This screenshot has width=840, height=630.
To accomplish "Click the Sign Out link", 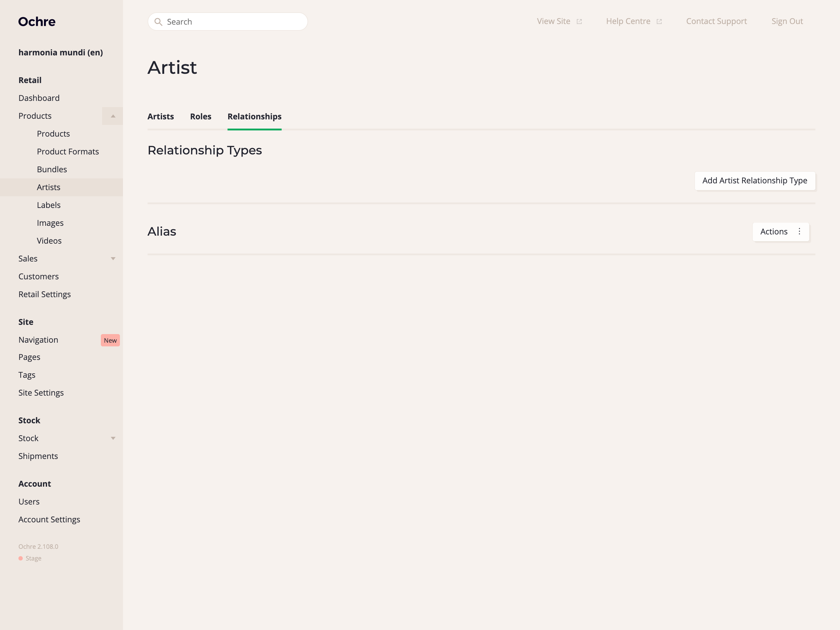I will point(787,21).
